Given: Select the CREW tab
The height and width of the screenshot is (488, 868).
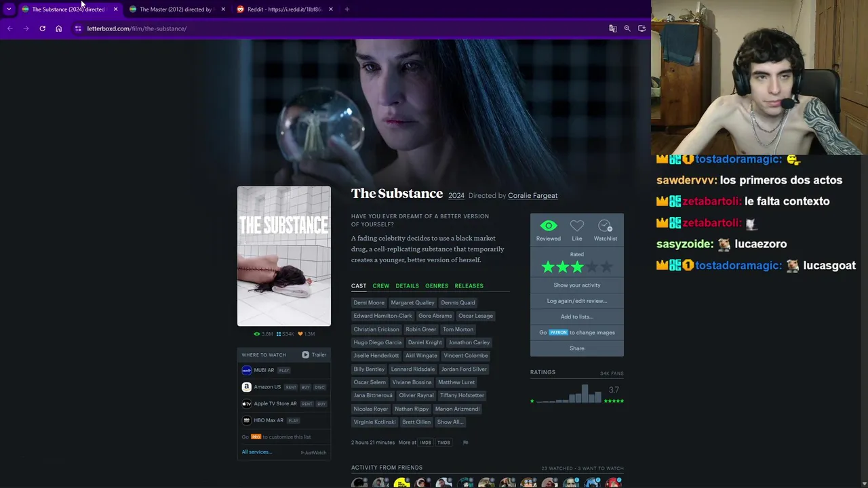Looking at the screenshot, I should 381,286.
